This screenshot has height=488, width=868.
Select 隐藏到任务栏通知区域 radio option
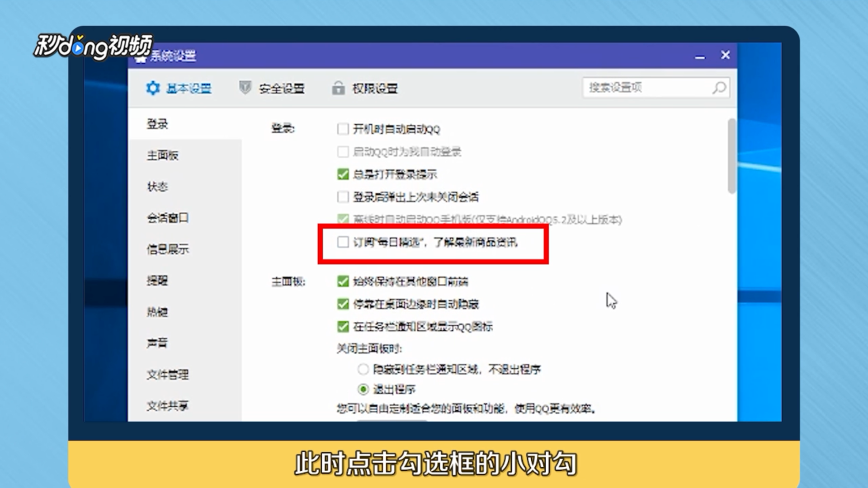click(363, 369)
